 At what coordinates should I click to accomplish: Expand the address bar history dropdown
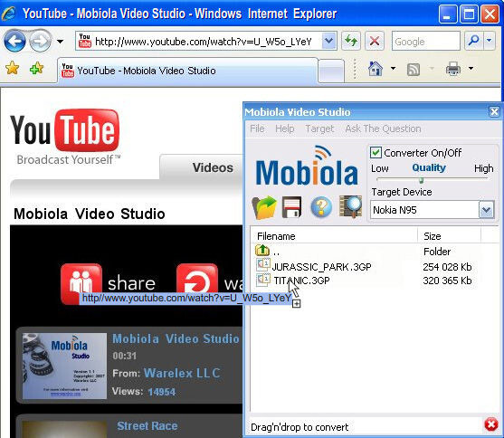[328, 41]
